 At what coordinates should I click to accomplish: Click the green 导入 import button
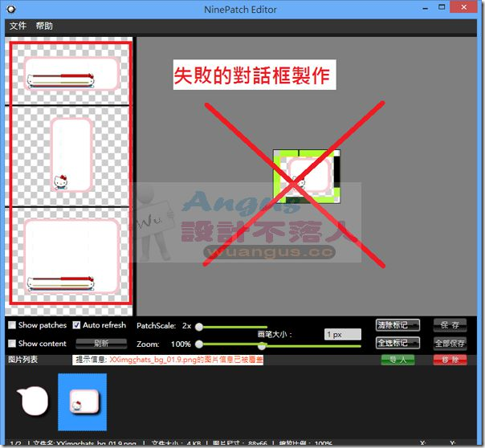(397, 360)
